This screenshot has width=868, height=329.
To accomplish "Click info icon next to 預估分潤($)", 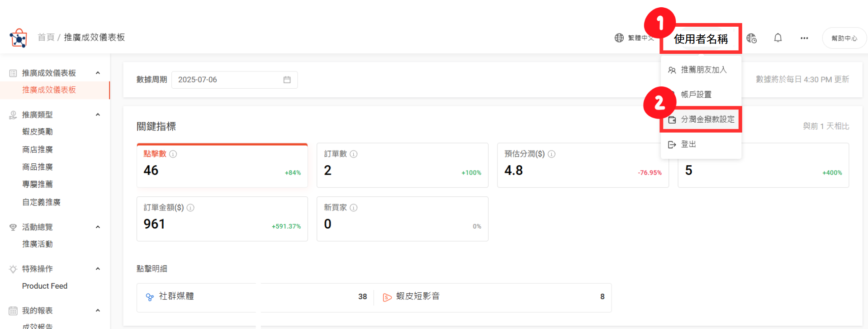I will pos(551,154).
